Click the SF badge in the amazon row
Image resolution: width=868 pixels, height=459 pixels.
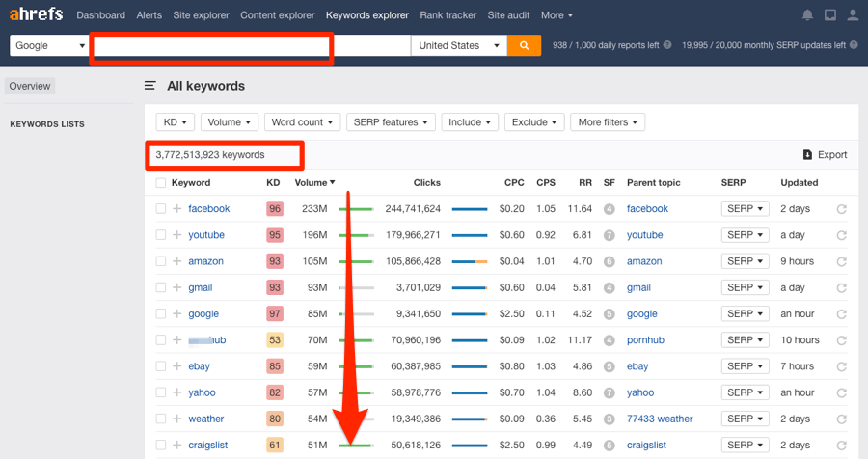coord(609,261)
